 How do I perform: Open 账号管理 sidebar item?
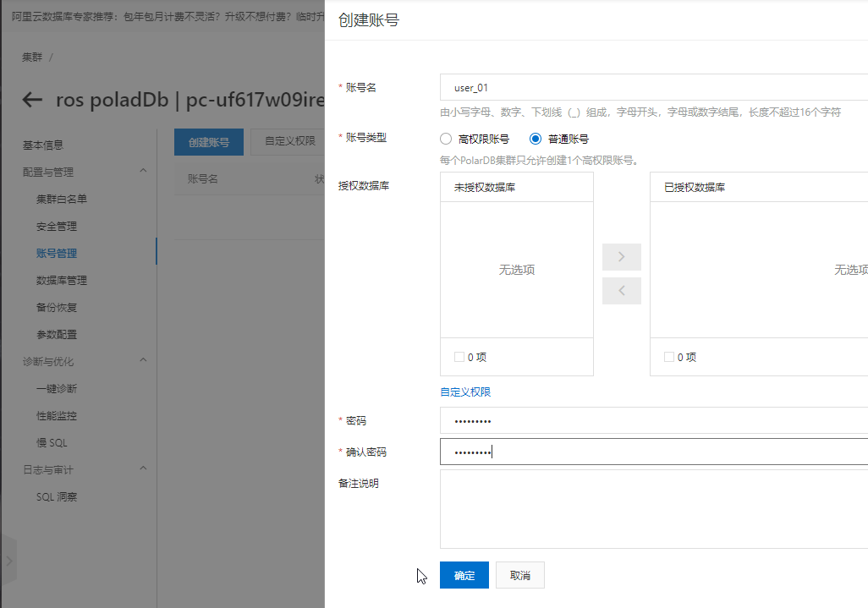pos(57,254)
